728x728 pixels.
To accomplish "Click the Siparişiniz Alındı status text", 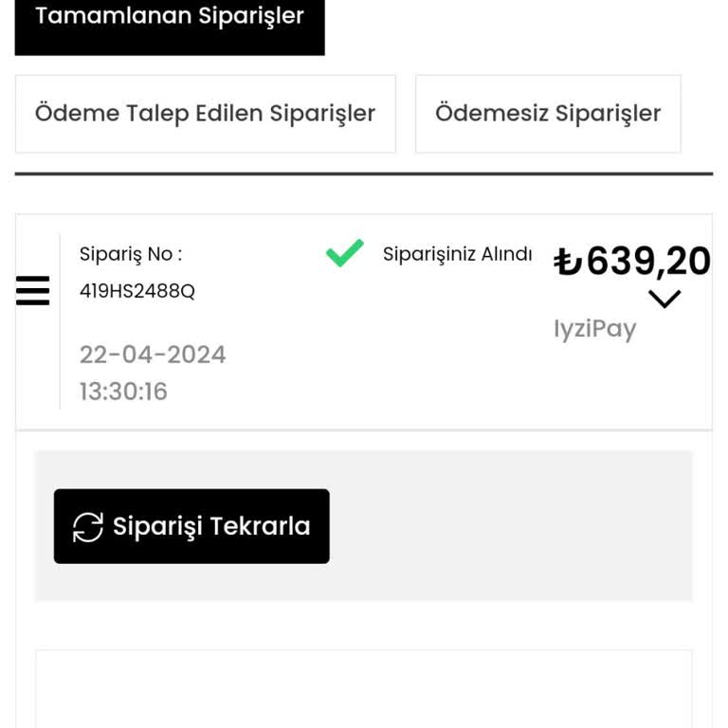I will pyautogui.click(x=457, y=254).
